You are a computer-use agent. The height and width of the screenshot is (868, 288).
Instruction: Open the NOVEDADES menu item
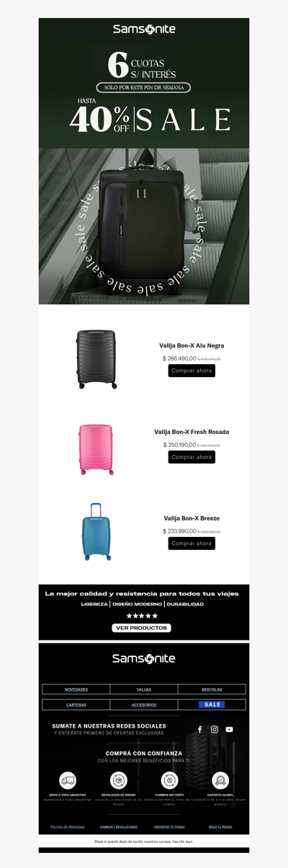(x=76, y=689)
